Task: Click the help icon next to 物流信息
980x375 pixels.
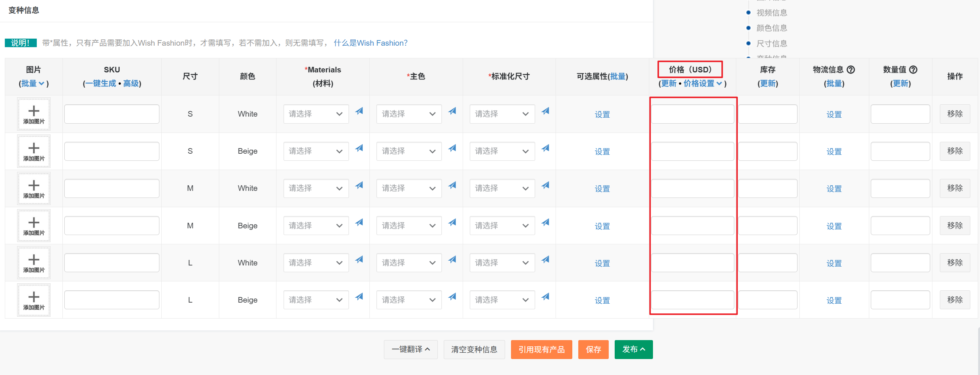Action: [851, 69]
